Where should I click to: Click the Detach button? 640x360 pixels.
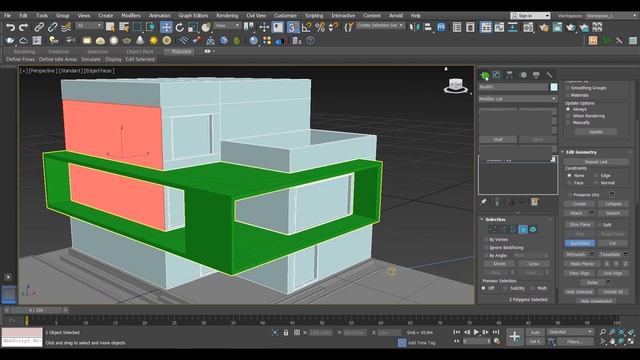(613, 213)
